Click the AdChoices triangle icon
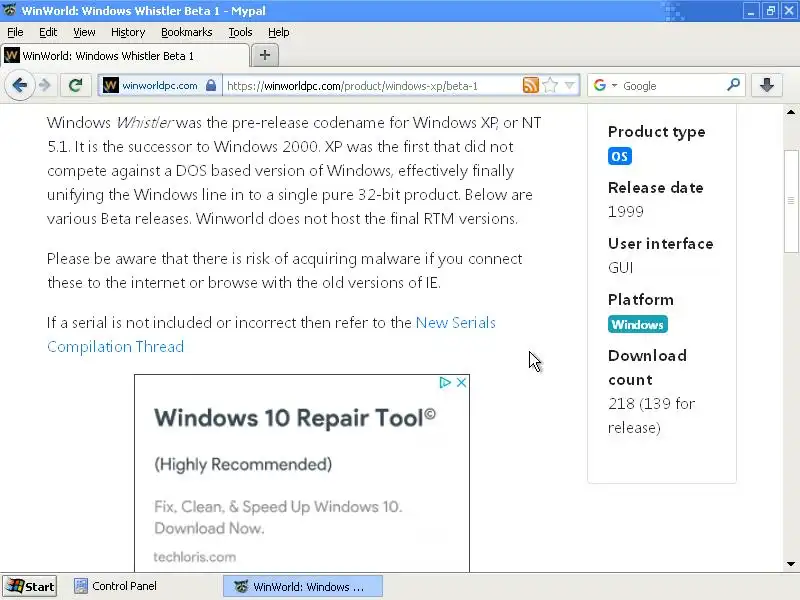 (x=445, y=382)
